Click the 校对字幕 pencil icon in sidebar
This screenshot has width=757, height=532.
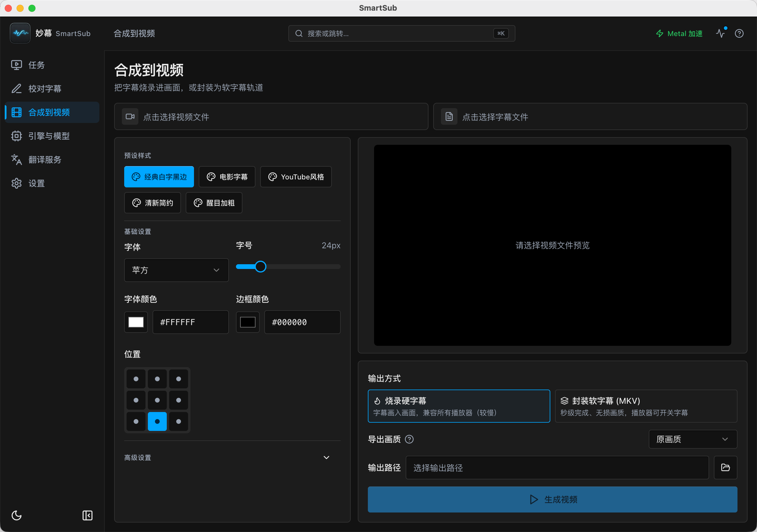click(17, 88)
